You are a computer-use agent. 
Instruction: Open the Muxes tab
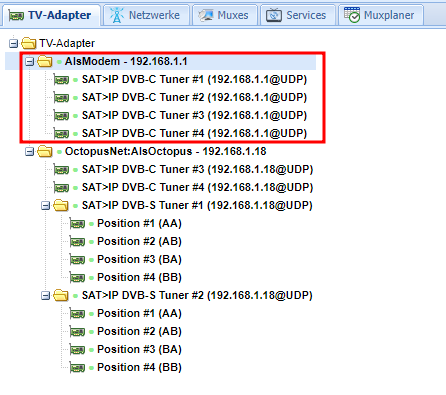[225, 15]
